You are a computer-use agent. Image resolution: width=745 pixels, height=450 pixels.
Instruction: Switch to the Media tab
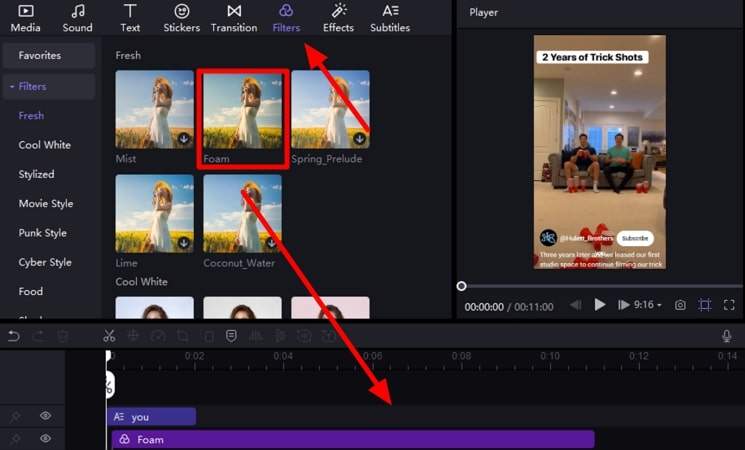26,18
